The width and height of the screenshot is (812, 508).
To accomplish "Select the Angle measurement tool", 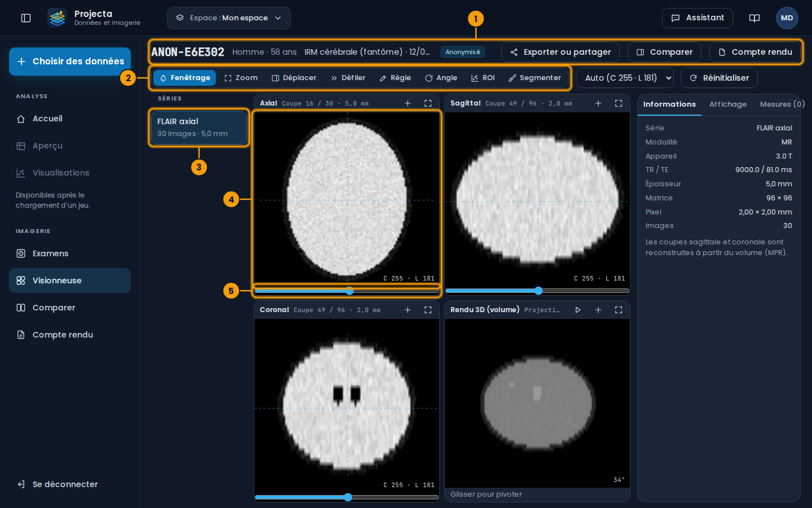I will (x=441, y=78).
